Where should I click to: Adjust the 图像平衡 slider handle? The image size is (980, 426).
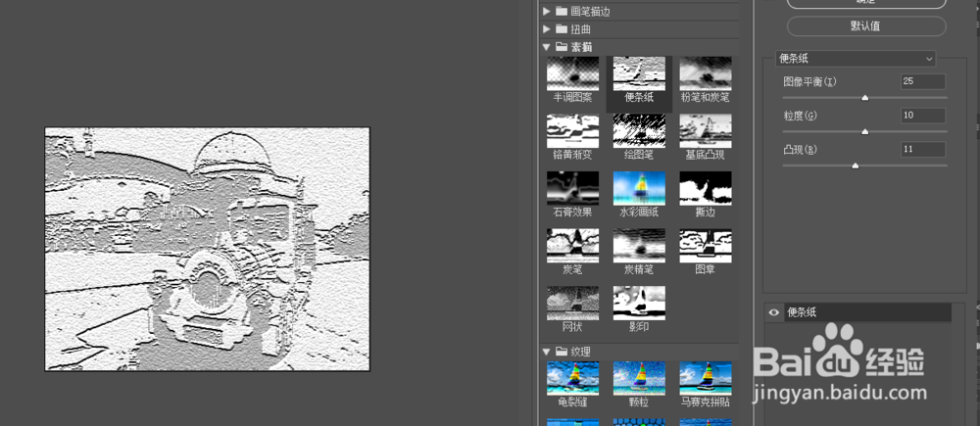(x=865, y=98)
